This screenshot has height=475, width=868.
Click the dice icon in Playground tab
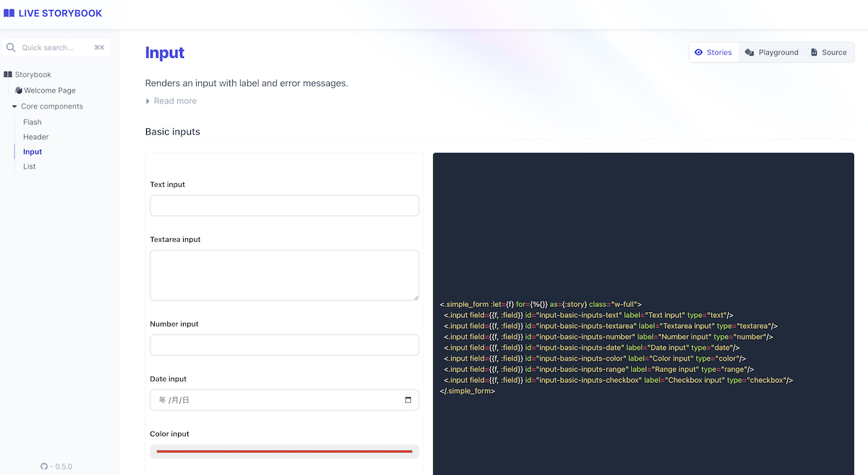click(749, 52)
